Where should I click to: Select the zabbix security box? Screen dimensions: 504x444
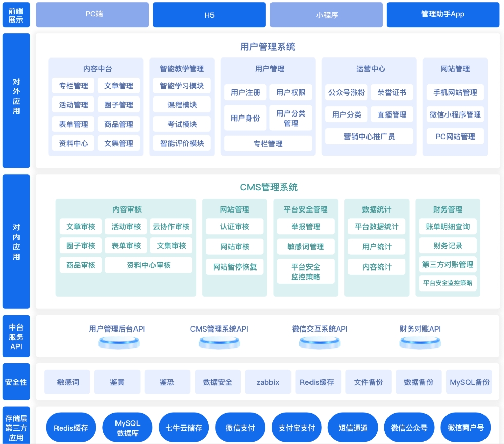(268, 382)
